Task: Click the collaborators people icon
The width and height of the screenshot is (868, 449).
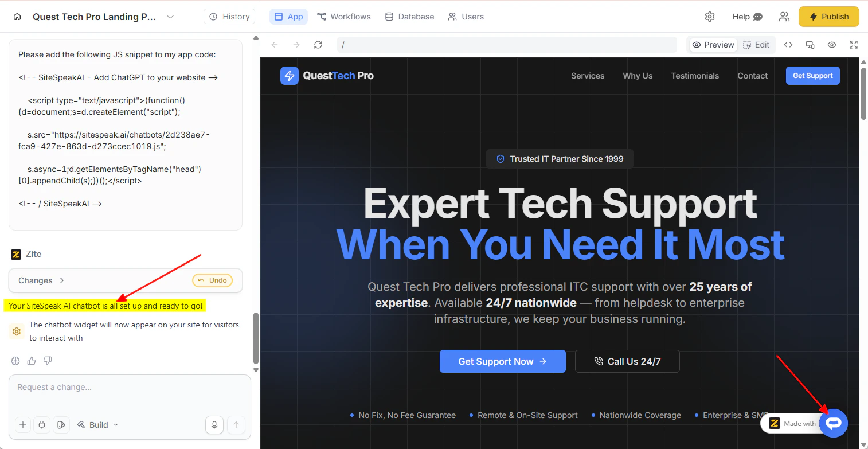Action: click(784, 17)
